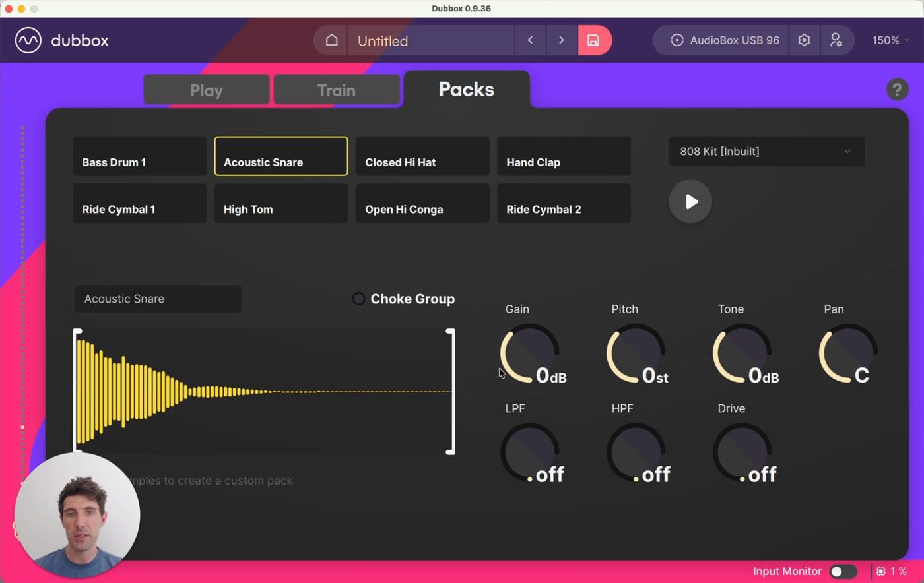The image size is (924, 583).
Task: Play the 808 kit preview
Action: tap(690, 202)
